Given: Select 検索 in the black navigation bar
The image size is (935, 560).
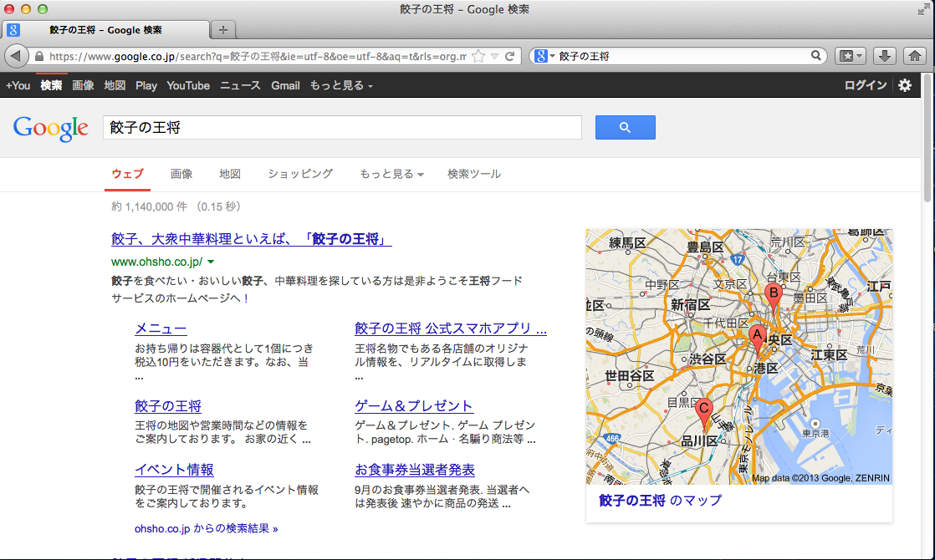Looking at the screenshot, I should [x=51, y=85].
